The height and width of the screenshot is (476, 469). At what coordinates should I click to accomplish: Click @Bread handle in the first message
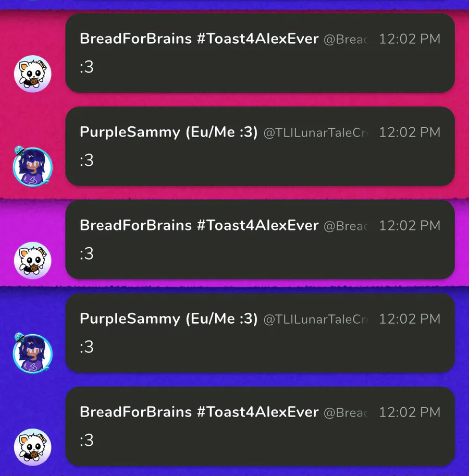pos(346,40)
